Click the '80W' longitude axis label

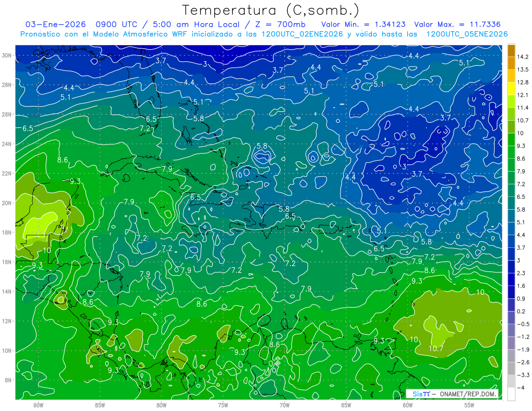tap(161, 405)
